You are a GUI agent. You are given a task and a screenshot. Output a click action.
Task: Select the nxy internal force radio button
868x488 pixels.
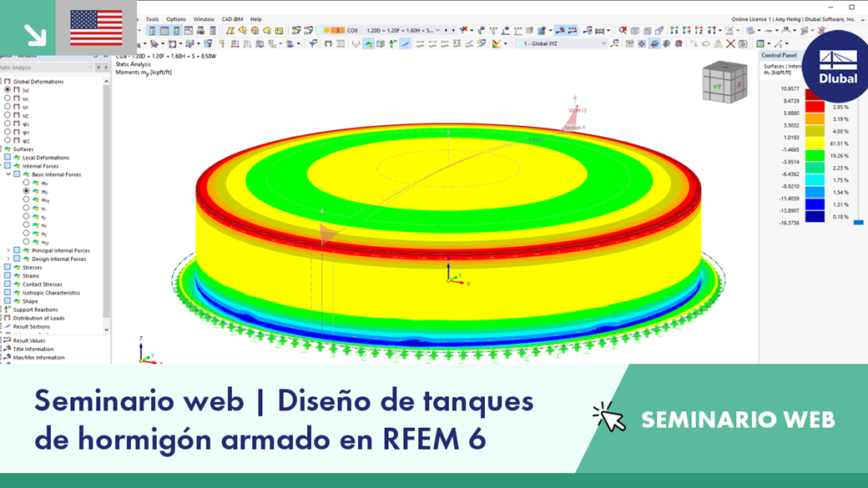pos(26,242)
